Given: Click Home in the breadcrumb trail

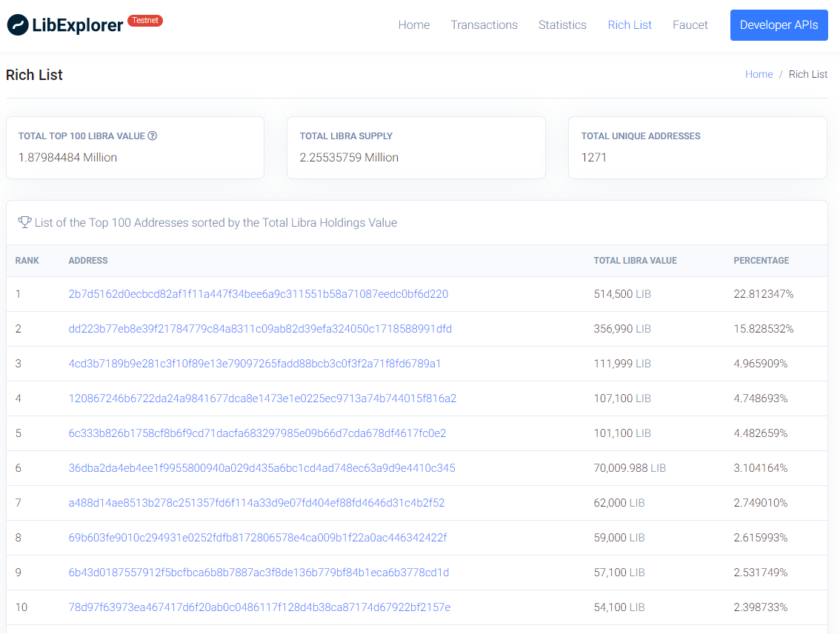Looking at the screenshot, I should click(x=759, y=74).
